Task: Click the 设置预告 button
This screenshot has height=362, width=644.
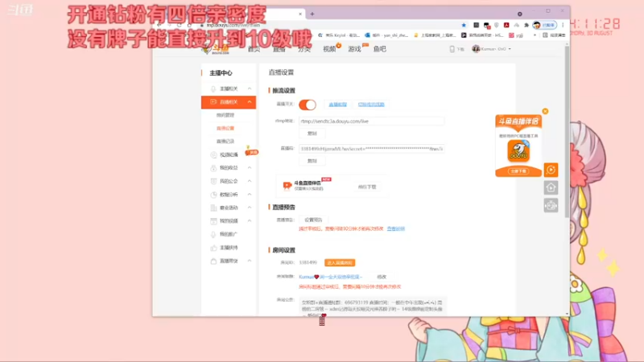Action: [x=313, y=220]
